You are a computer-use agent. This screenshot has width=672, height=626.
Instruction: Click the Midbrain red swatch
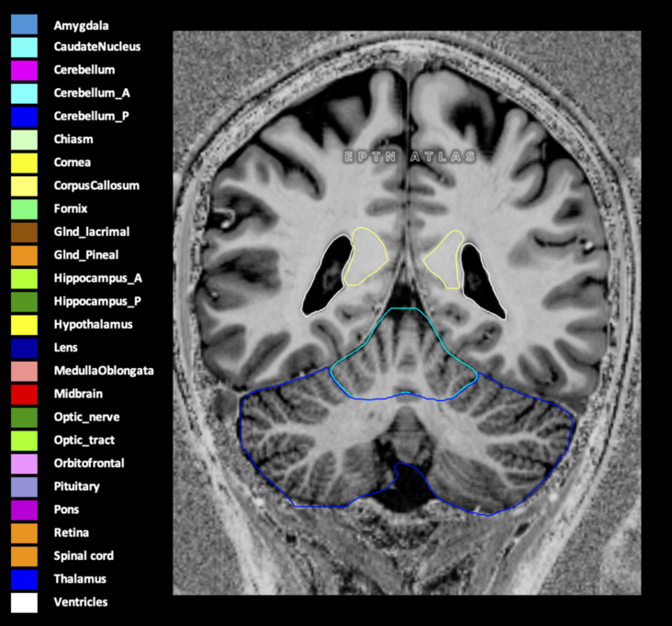click(x=24, y=394)
